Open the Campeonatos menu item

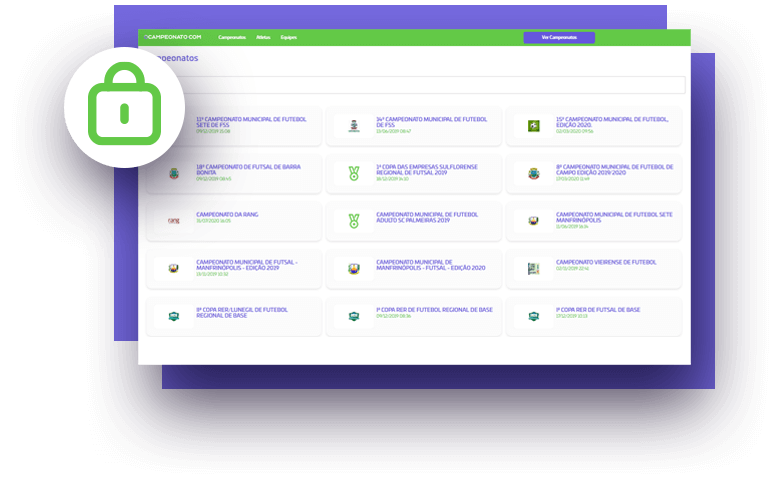pos(233,37)
